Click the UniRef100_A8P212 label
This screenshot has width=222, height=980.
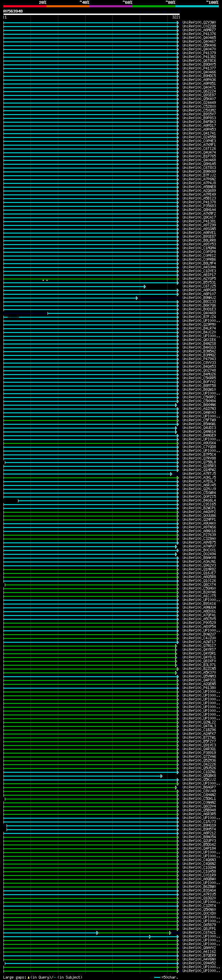point(199,833)
